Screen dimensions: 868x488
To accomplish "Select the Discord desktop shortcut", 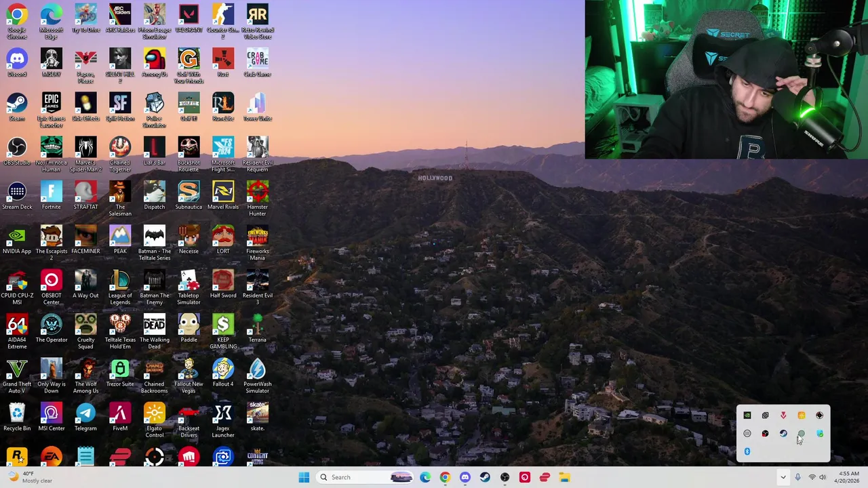I will pyautogui.click(x=17, y=62).
